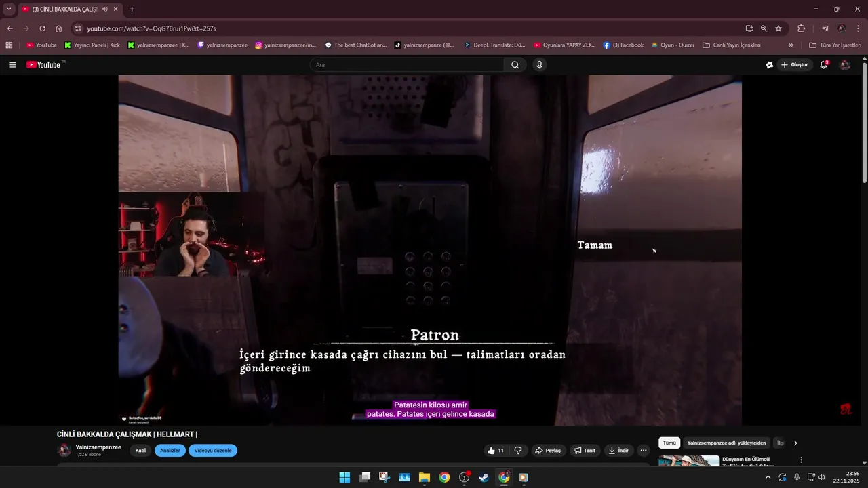The width and height of the screenshot is (868, 488).
Task: Open more actions (three dots) under video
Action: pyautogui.click(x=644, y=451)
